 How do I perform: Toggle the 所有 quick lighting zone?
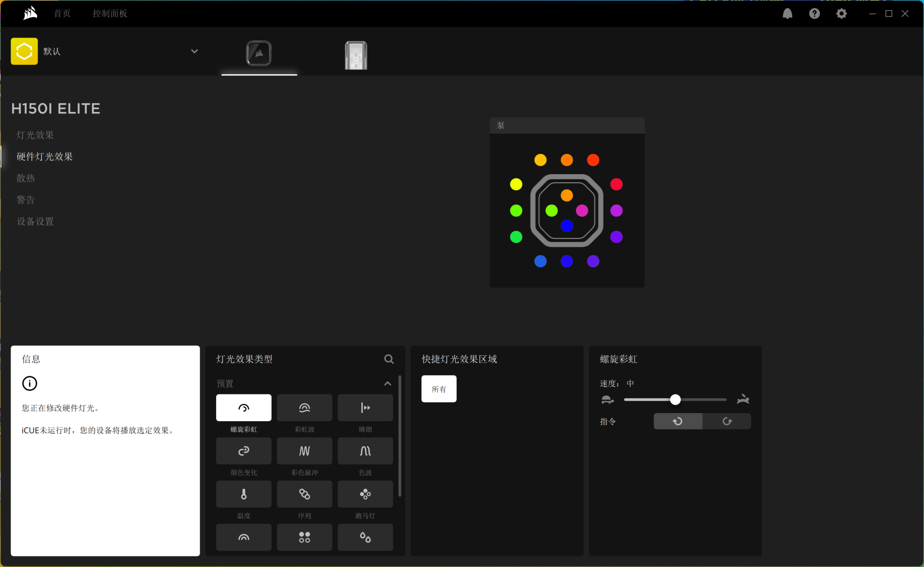pyautogui.click(x=439, y=389)
